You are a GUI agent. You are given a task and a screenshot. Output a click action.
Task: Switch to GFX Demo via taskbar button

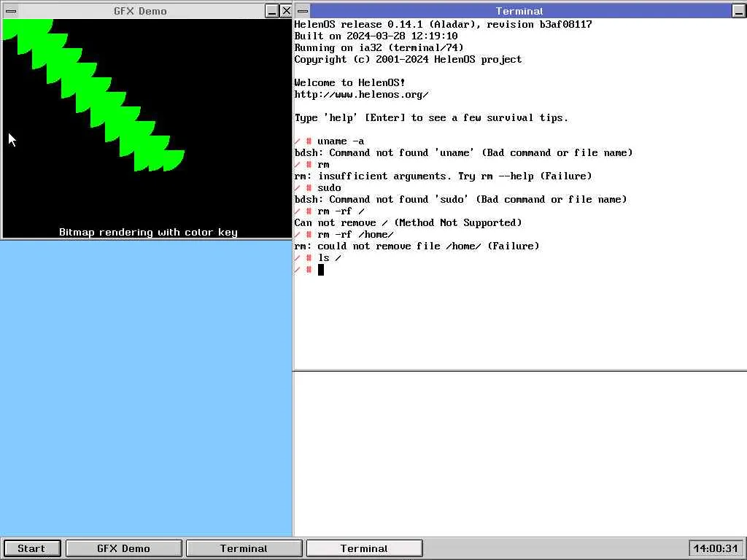(123, 548)
